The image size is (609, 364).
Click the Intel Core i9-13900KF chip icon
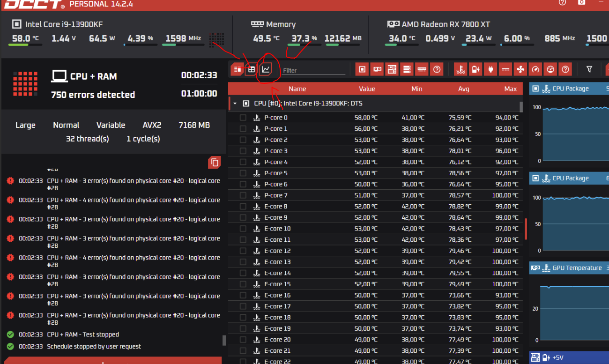point(17,24)
